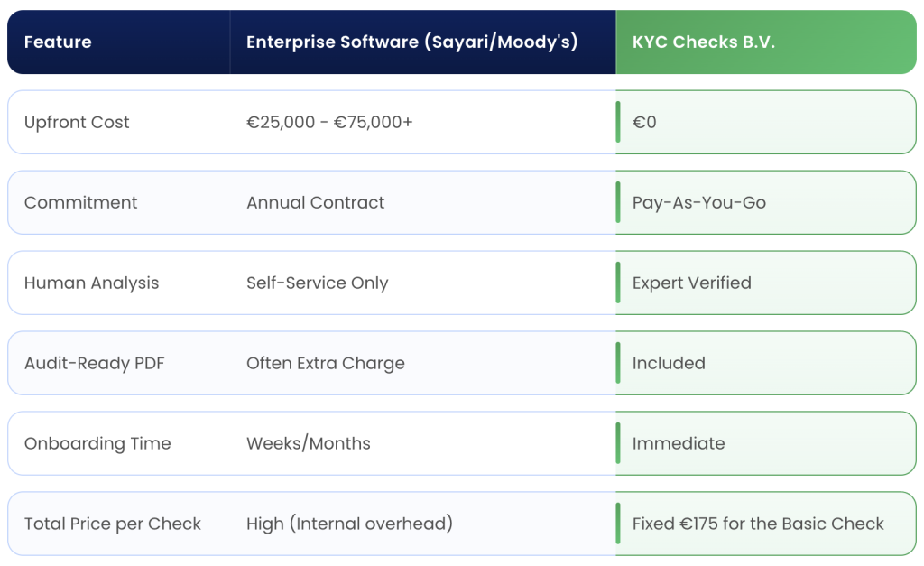Select the Annual Contract cell
This screenshot has width=924, height=566.
pos(315,203)
